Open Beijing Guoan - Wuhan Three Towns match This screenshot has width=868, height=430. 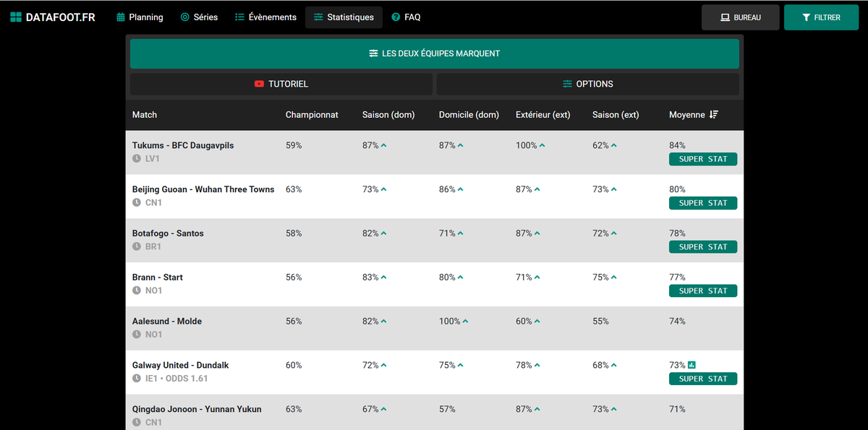(203, 189)
